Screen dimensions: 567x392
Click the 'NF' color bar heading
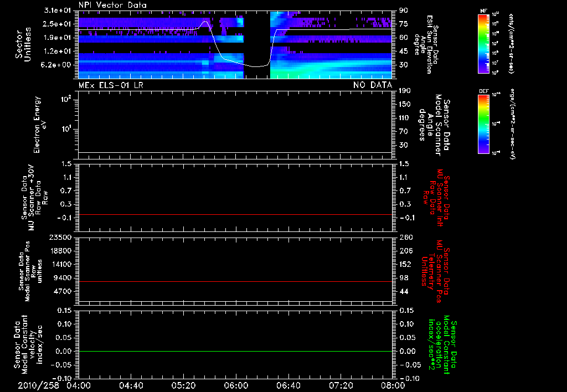click(483, 11)
